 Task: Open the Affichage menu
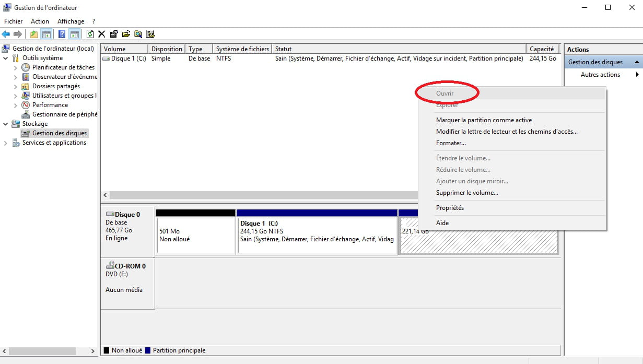point(71,21)
